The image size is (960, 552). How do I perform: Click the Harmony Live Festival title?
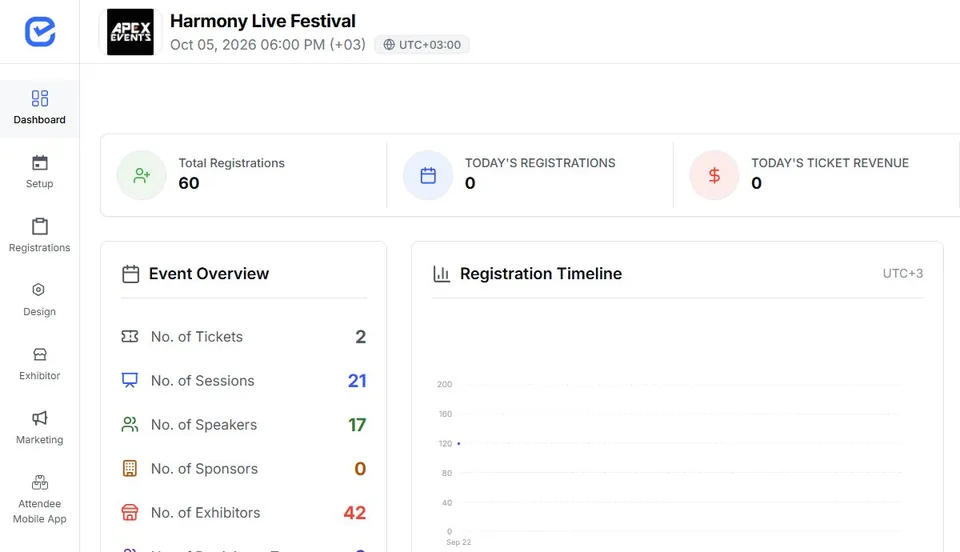263,21
